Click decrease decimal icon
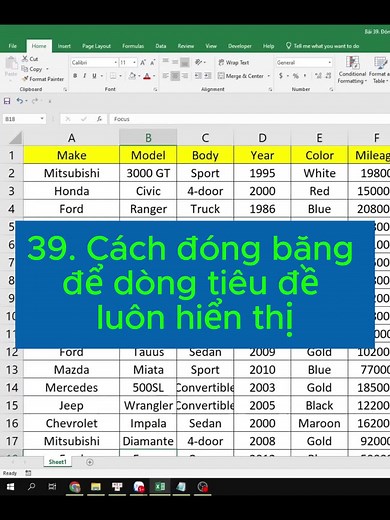This screenshot has width=390, height=520. click(x=328, y=76)
